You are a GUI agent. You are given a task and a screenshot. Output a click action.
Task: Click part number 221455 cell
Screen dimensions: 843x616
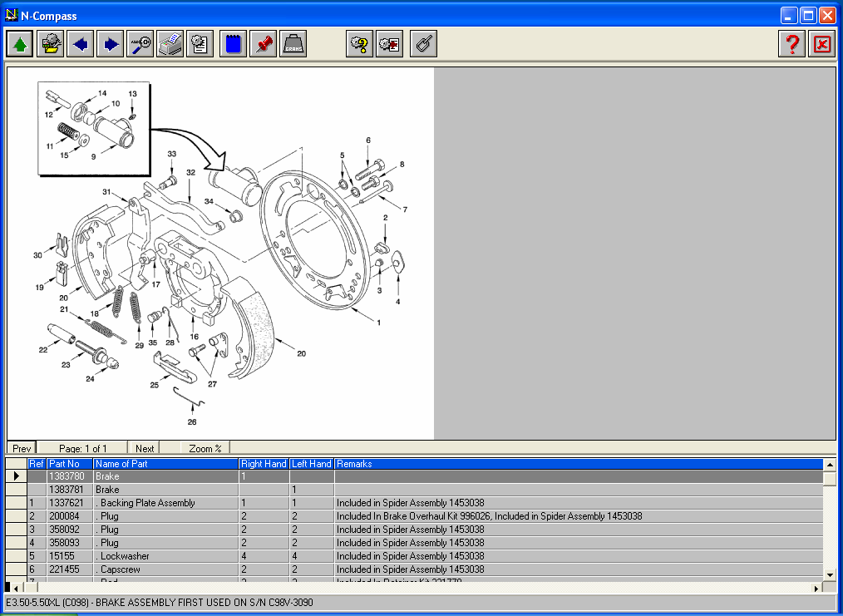coord(70,569)
